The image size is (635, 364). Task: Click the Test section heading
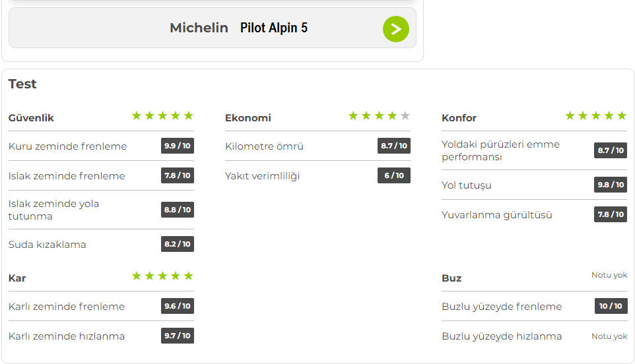click(x=22, y=84)
